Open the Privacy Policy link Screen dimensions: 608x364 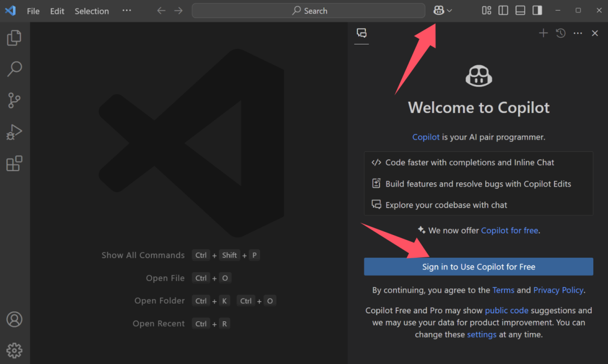(558, 290)
